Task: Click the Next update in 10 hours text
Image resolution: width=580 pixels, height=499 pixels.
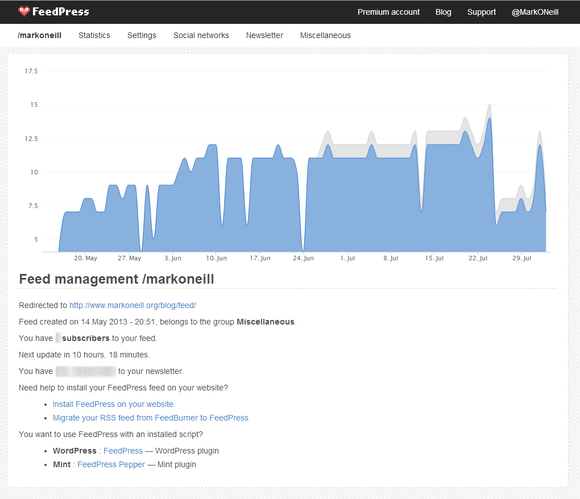Action: pos(84,355)
